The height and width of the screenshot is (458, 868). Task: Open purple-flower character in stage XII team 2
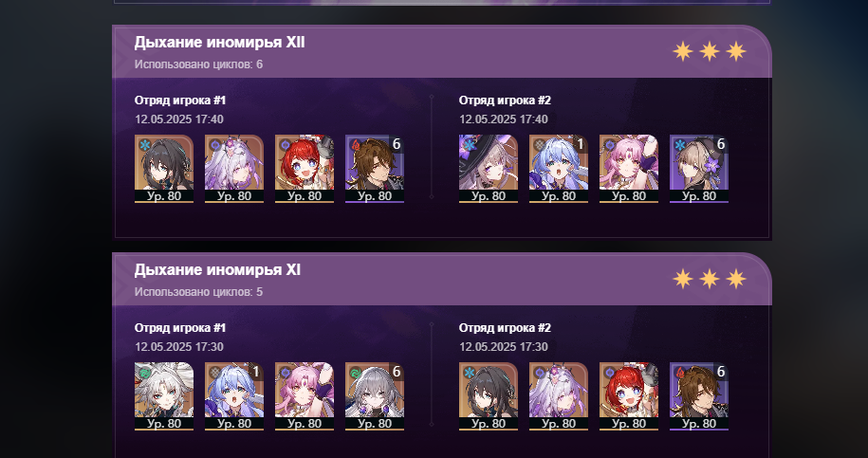(x=699, y=169)
